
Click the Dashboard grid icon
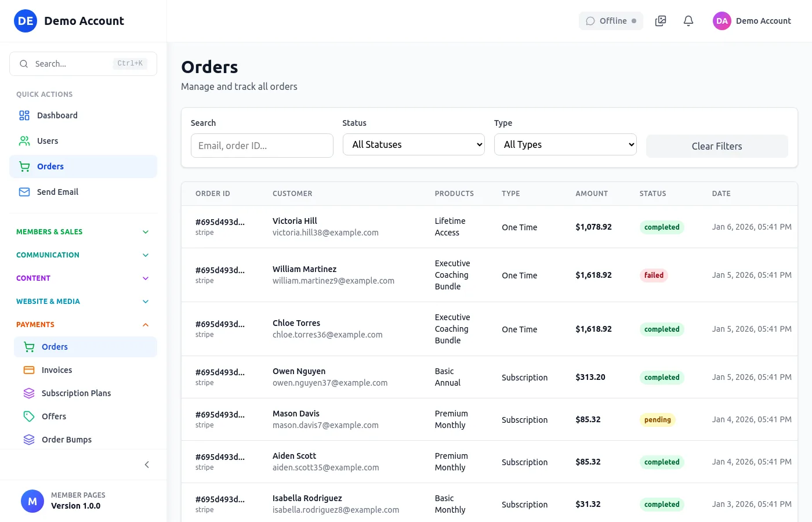pos(24,115)
